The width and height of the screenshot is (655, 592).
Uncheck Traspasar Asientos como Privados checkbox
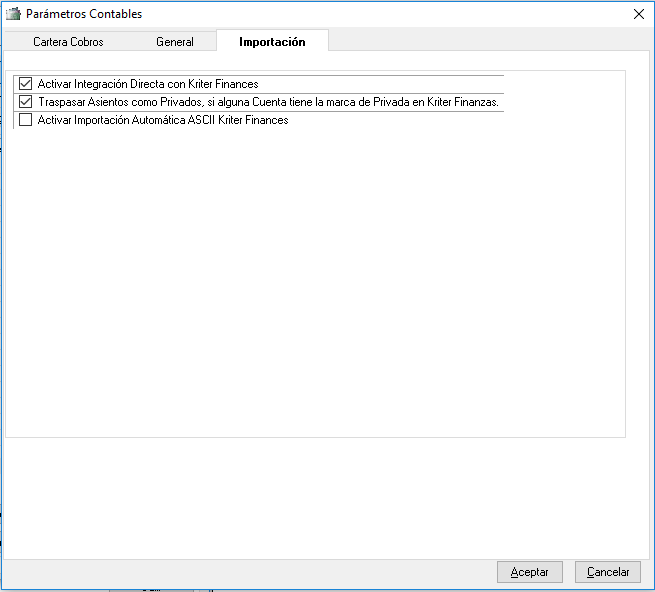(x=25, y=102)
